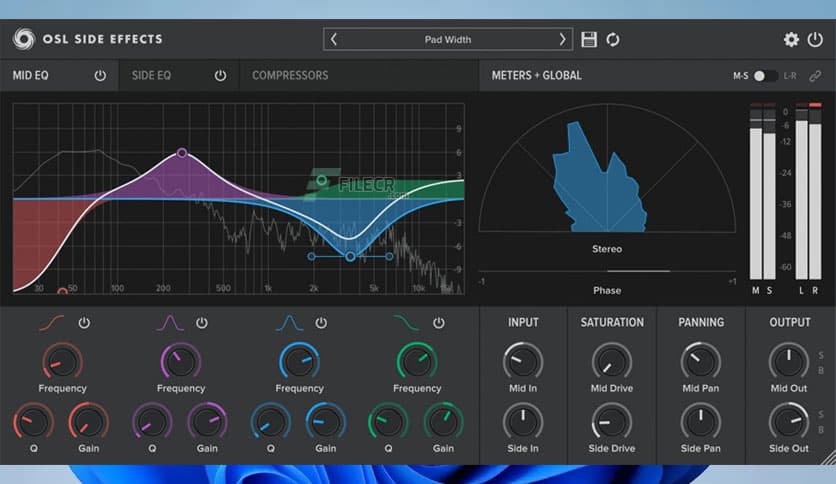Save preset with the floppy disk icon
This screenshot has width=836, height=484.
coord(589,39)
